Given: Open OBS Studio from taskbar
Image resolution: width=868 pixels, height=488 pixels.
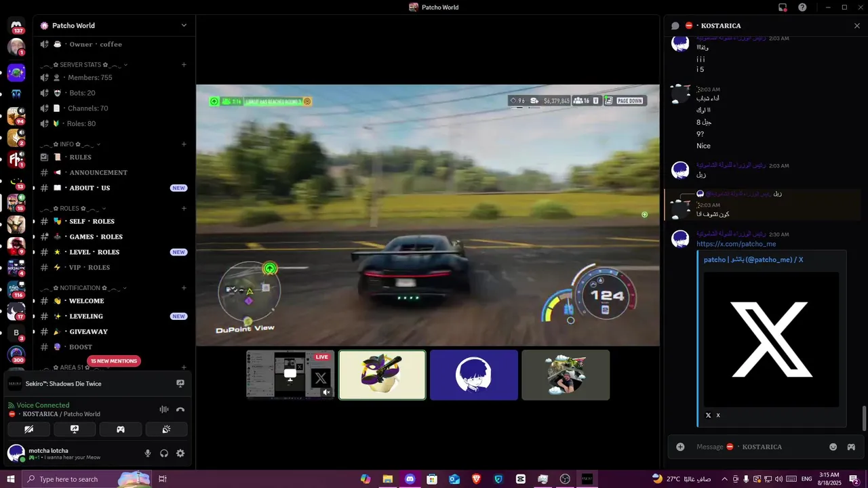Looking at the screenshot, I should pos(565,479).
